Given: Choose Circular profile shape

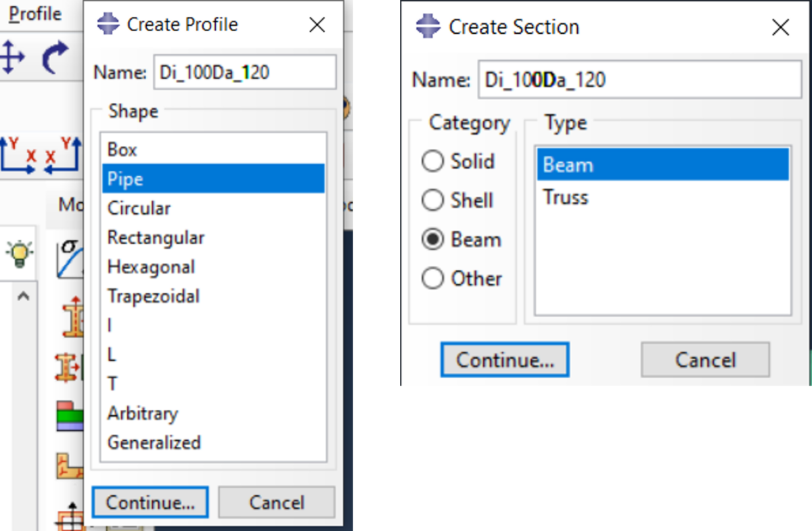Looking at the screenshot, I should click(213, 208).
